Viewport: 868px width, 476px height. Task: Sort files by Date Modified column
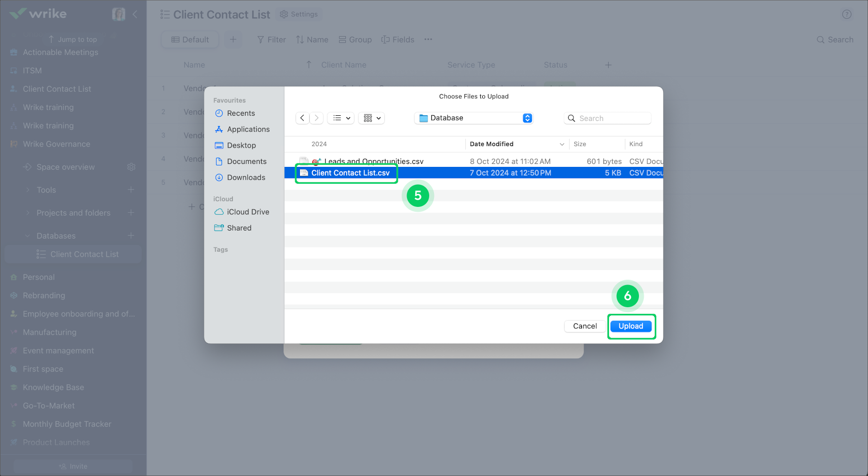(491, 144)
